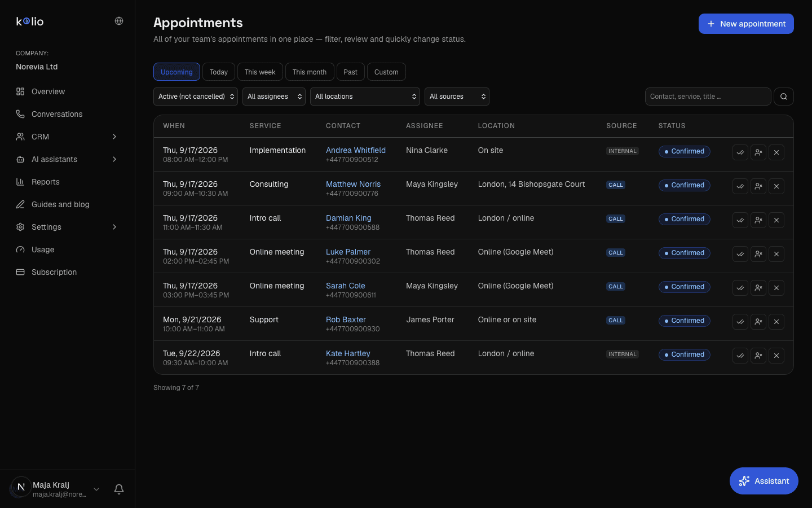Mark Andrea Whitfield appointment as completed
This screenshot has width=812, height=508.
[740, 152]
